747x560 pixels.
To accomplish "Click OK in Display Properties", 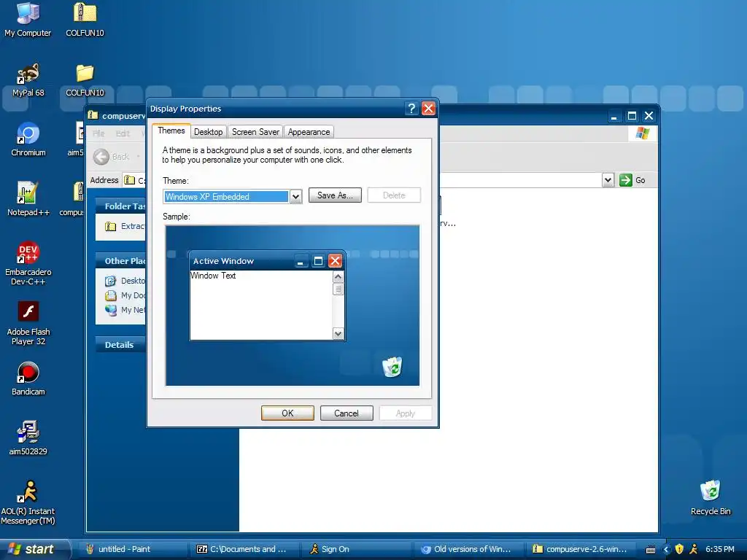I will [x=287, y=413].
